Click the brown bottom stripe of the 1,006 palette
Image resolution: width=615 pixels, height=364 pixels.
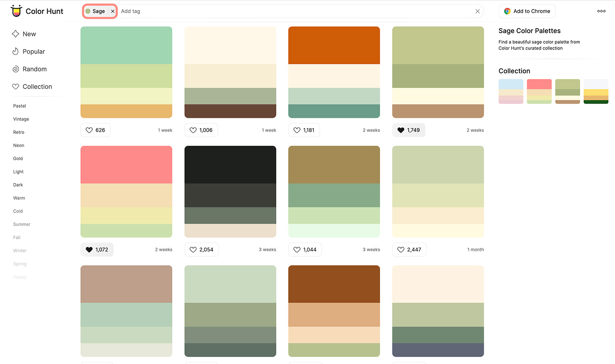[x=230, y=111]
